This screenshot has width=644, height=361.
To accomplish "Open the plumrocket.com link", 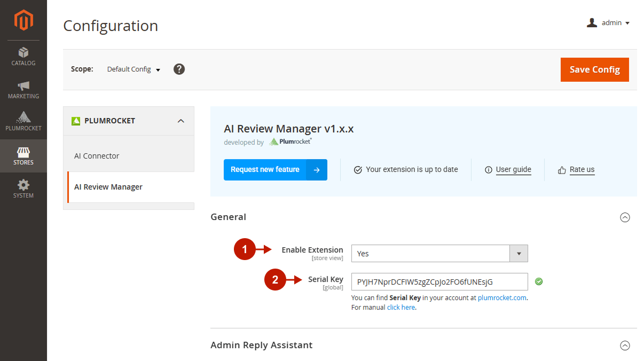I will pyautogui.click(x=502, y=298).
